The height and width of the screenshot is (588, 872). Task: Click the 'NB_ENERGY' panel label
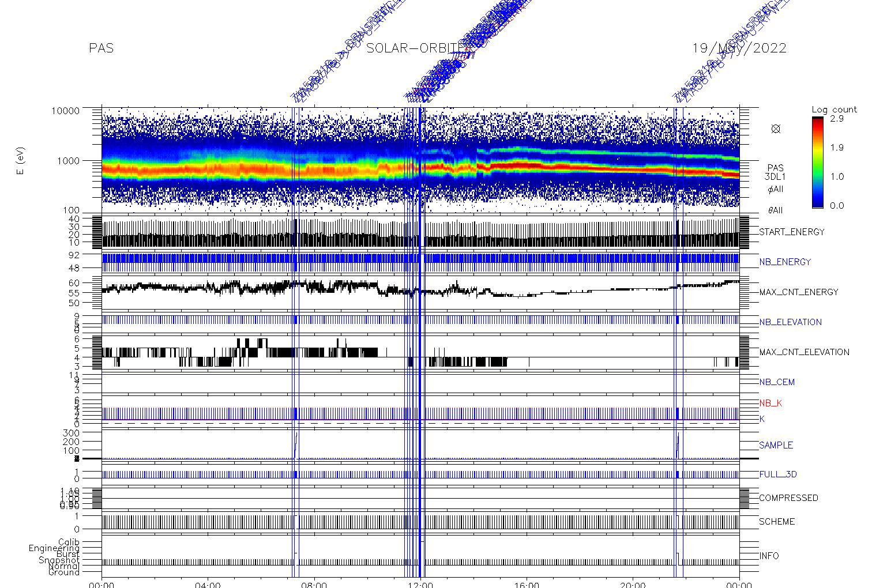(785, 262)
